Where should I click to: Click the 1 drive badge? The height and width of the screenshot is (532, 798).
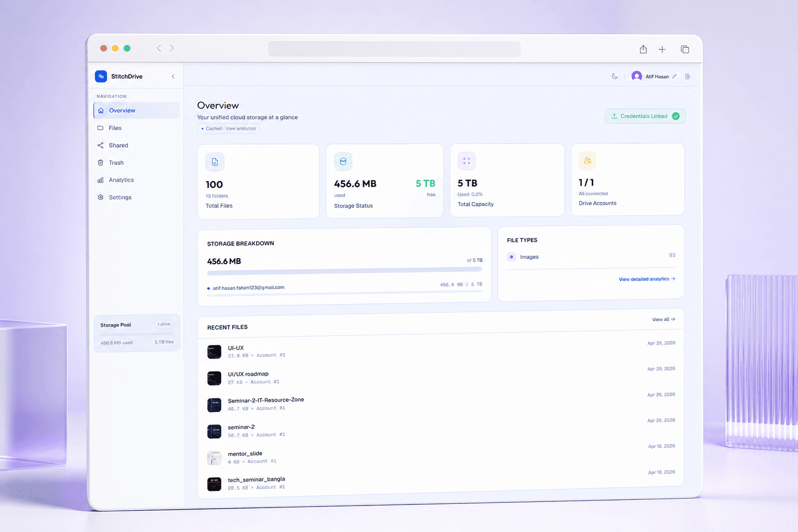pos(164,324)
